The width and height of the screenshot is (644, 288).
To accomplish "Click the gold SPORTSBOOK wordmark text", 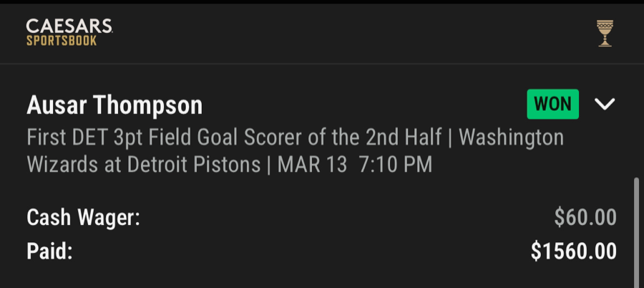I will (62, 41).
